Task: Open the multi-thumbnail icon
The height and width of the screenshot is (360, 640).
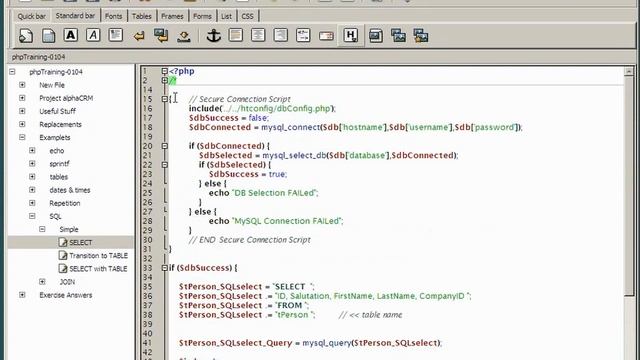Action: click(x=420, y=36)
